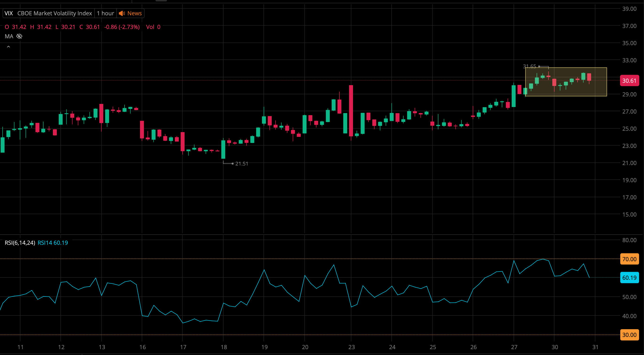Click the orange News megaphone icon

coord(122,13)
